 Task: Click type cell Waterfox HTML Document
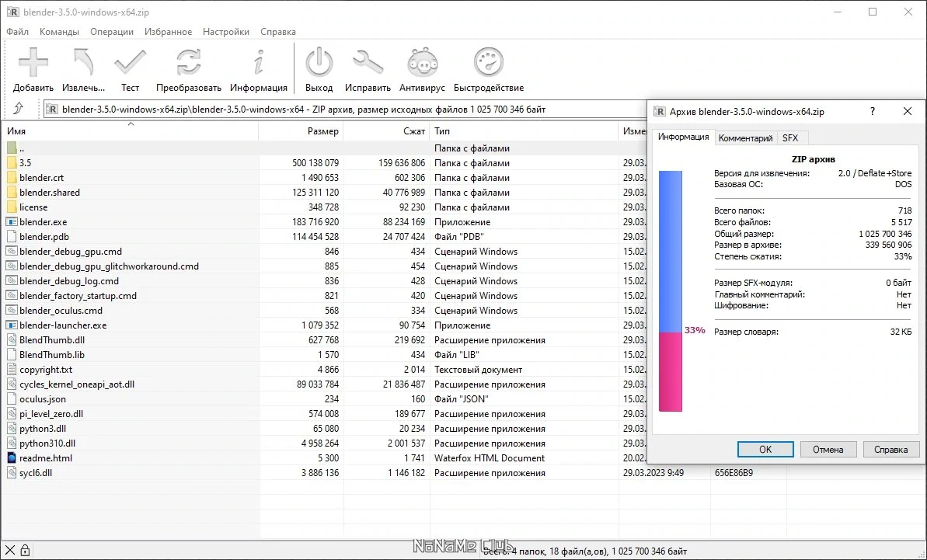pos(490,458)
